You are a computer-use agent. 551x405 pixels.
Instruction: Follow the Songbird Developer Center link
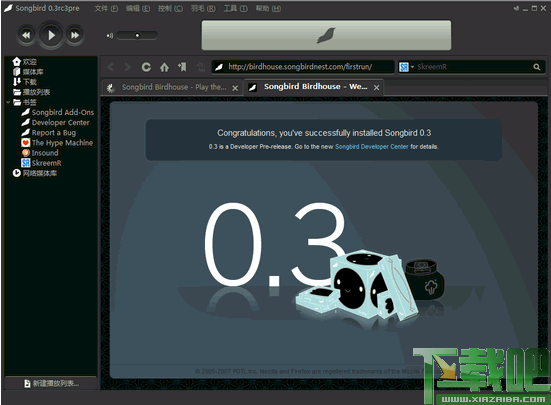371,146
